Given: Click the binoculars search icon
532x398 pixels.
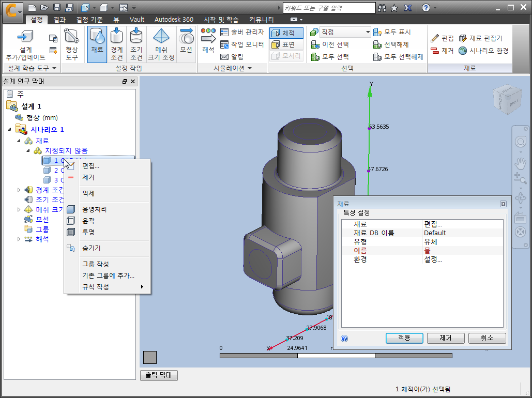Looking at the screenshot, I should coord(382,8).
